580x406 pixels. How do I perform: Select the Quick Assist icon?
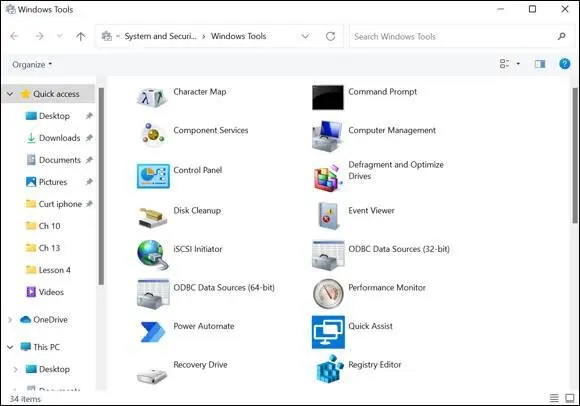(328, 332)
